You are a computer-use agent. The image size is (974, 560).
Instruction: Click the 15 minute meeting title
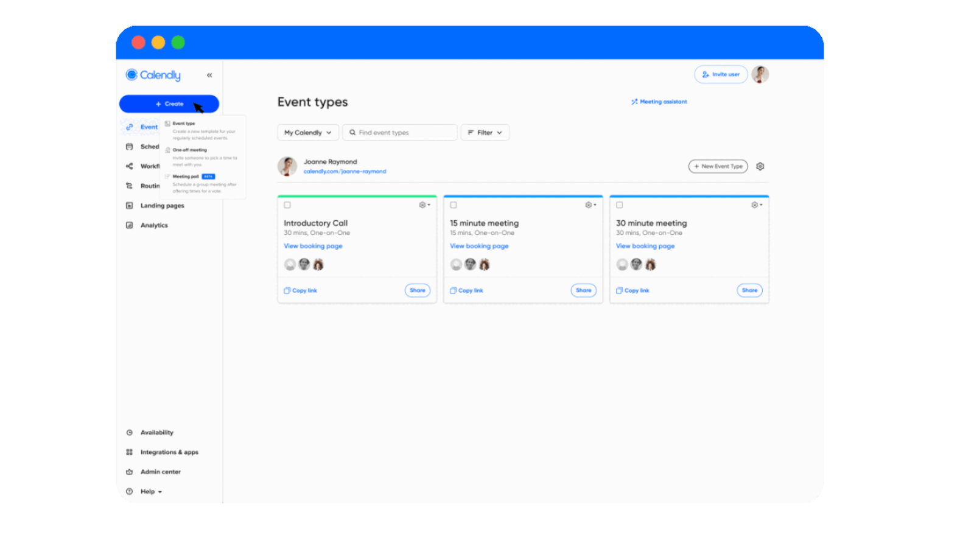(x=484, y=223)
